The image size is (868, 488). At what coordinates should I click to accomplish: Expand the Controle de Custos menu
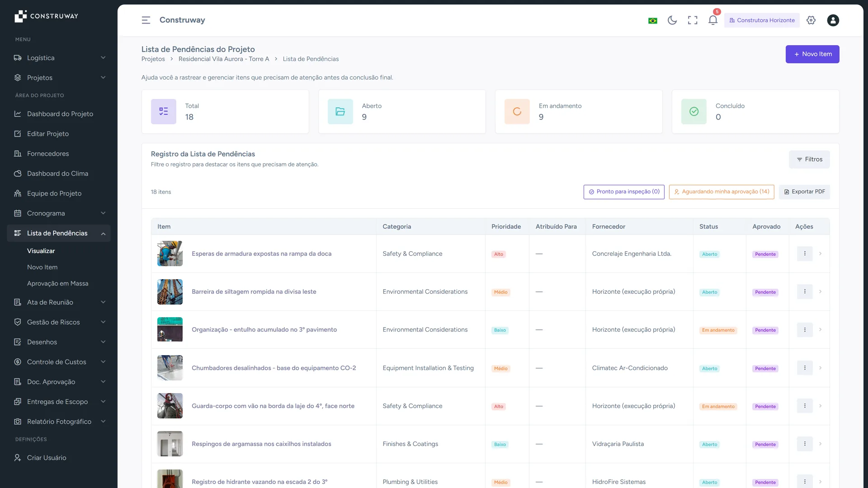(59, 362)
